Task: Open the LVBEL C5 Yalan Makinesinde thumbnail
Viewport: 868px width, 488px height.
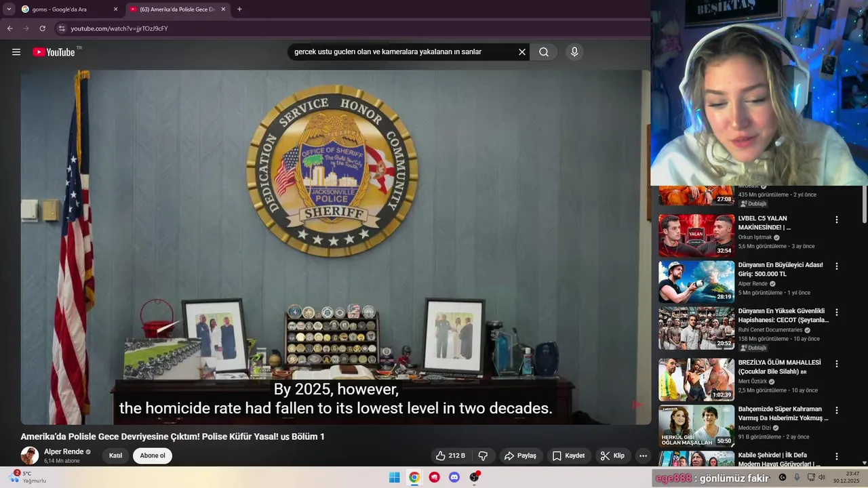Action: click(x=696, y=235)
